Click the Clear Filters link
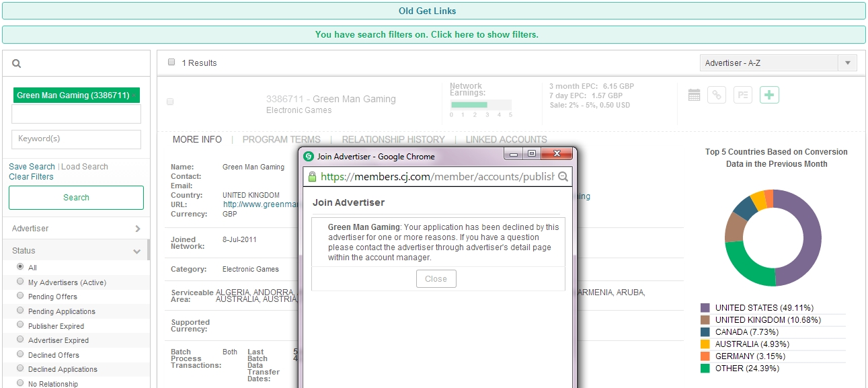Screen dimensions: 868x388 (x=31, y=177)
